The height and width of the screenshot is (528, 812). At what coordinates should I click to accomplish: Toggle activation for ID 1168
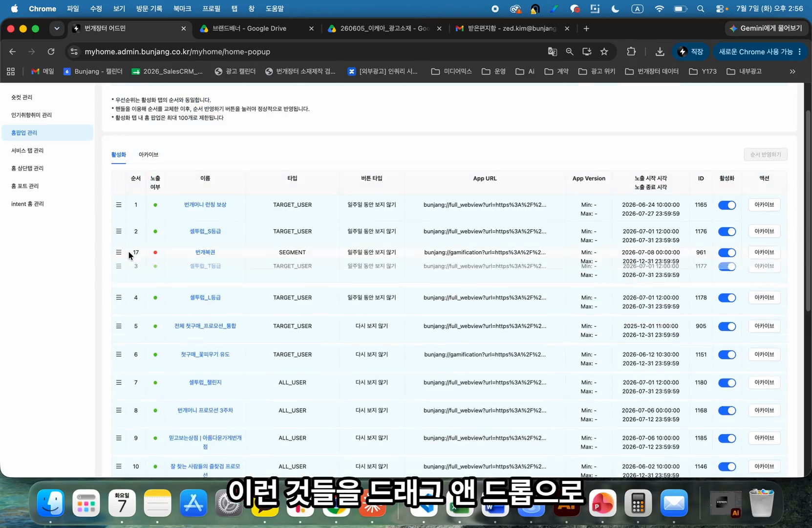pyautogui.click(x=727, y=411)
